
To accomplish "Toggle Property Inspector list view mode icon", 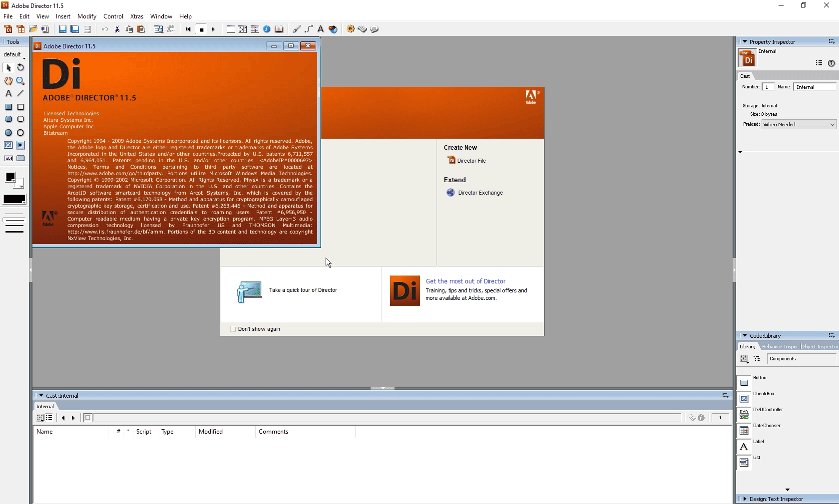I will tap(819, 63).
